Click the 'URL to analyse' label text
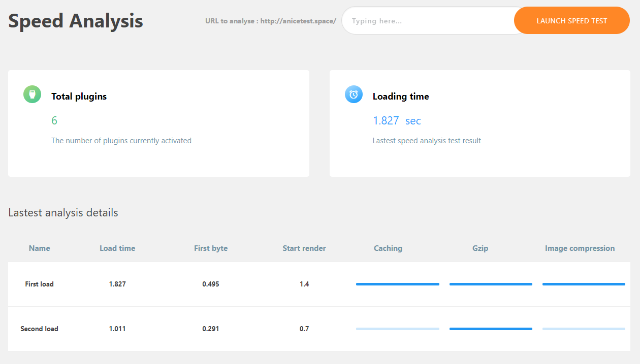640x364 pixels. point(271,21)
